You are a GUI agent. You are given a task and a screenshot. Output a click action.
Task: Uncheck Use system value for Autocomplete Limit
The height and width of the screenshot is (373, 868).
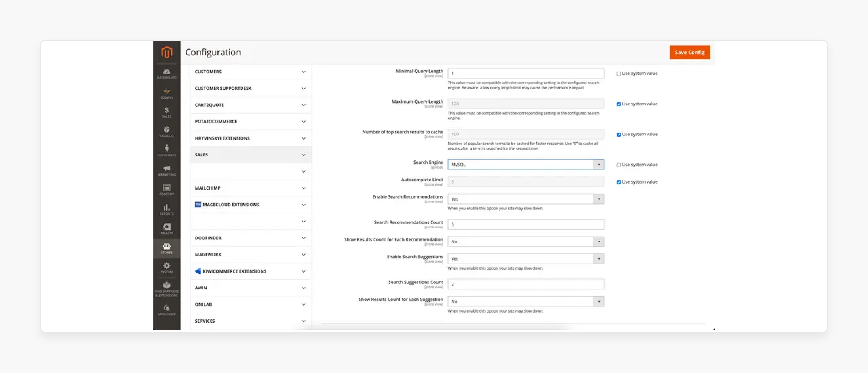point(619,182)
